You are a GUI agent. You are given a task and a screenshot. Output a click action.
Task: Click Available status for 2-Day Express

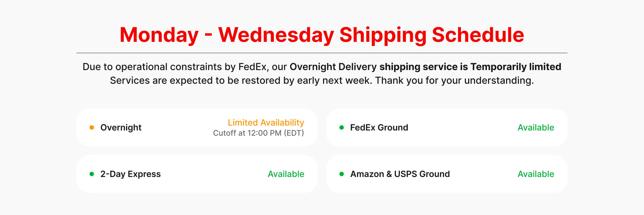[x=286, y=174]
